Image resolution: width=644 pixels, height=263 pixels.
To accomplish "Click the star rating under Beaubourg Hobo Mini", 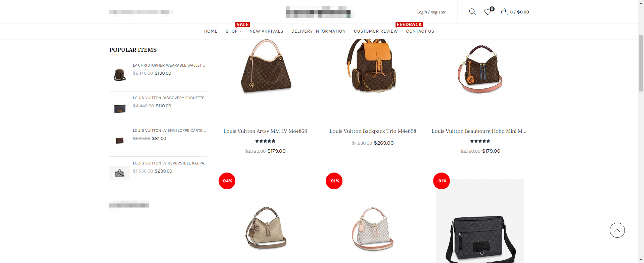I will (x=480, y=141).
